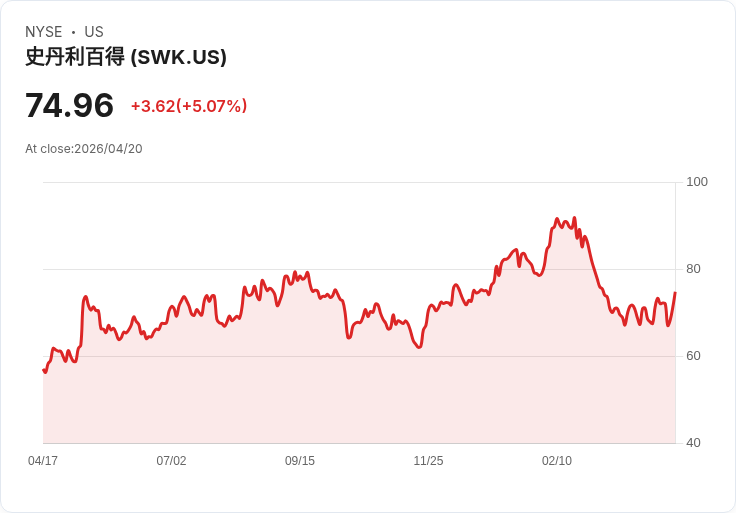Click the chart line's leftmost starting point

[x=43, y=370]
